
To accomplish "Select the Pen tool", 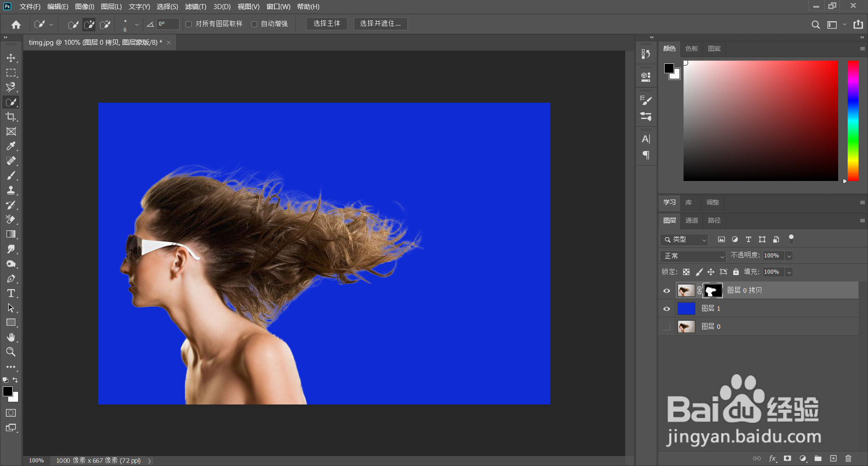I will 11,279.
